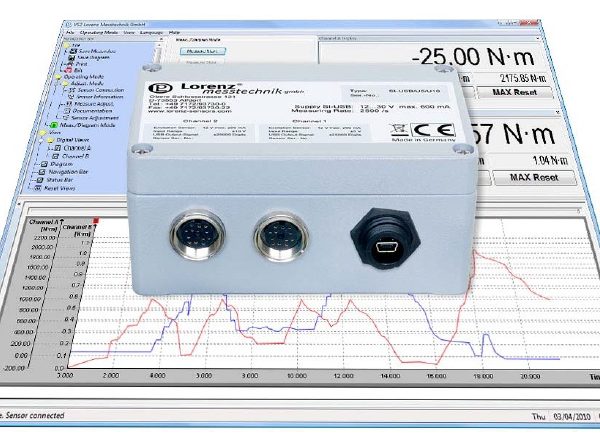Image resolution: width=600 pixels, height=446 pixels.
Task: Click the Documentation tree icon
Action: tap(67, 111)
